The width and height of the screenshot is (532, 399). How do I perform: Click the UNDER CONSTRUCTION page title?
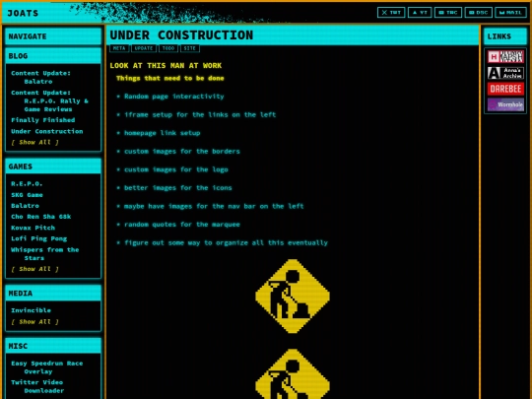(x=181, y=34)
